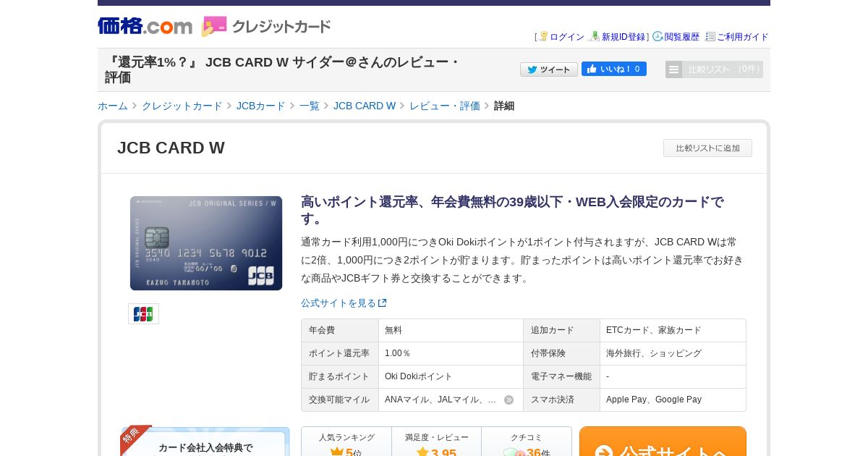Click the ETCカード、家族カード cell
868x456 pixels.
(x=673, y=330)
